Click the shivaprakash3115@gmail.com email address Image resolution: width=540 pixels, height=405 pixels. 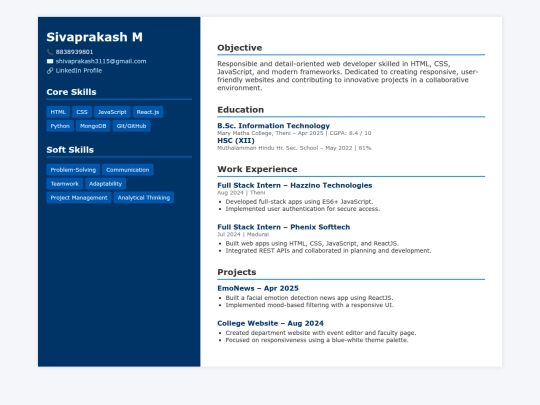pyautogui.click(x=101, y=61)
